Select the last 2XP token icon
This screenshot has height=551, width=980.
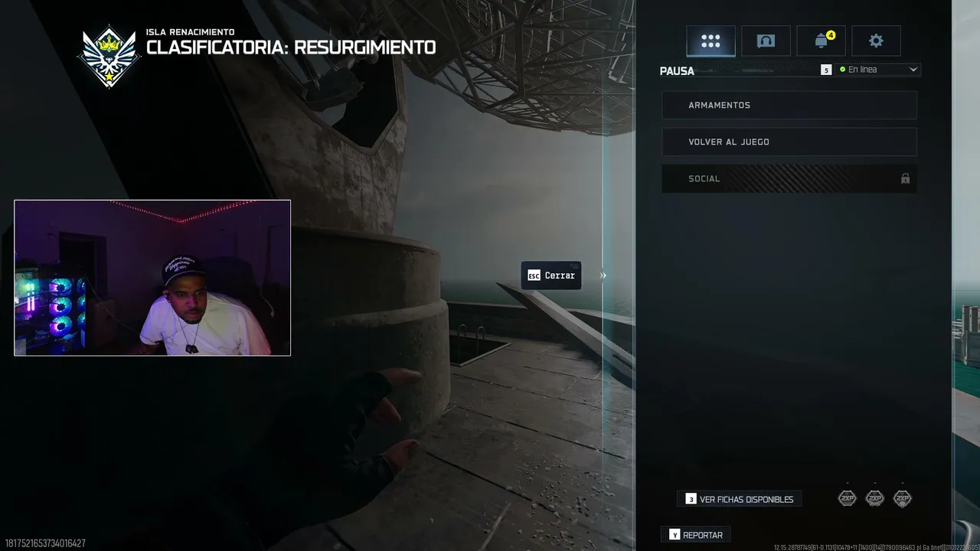tap(903, 498)
